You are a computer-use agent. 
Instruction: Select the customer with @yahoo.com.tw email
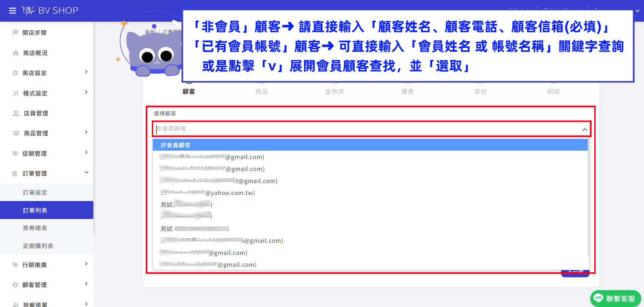click(x=370, y=193)
